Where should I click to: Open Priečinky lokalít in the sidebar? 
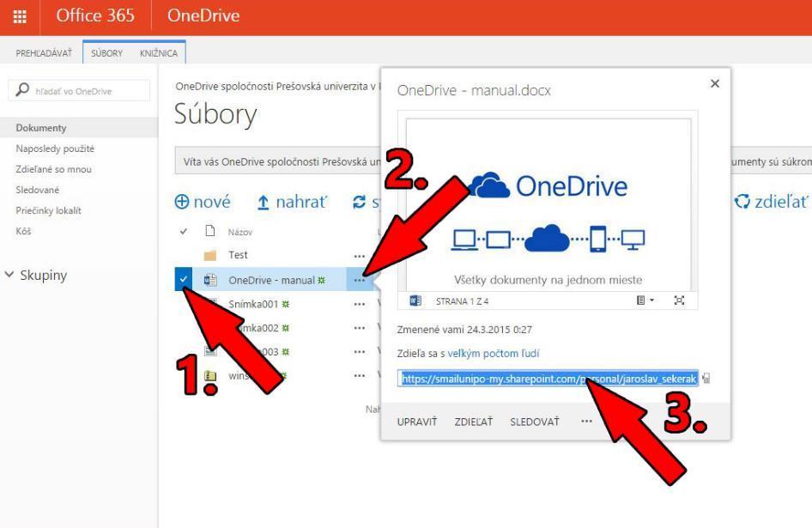(x=48, y=211)
